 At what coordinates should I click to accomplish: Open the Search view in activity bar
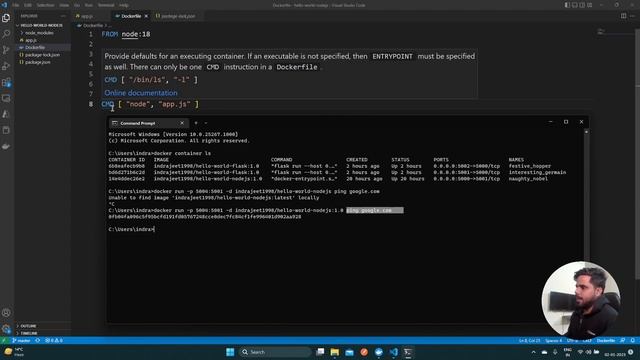(x=6, y=34)
